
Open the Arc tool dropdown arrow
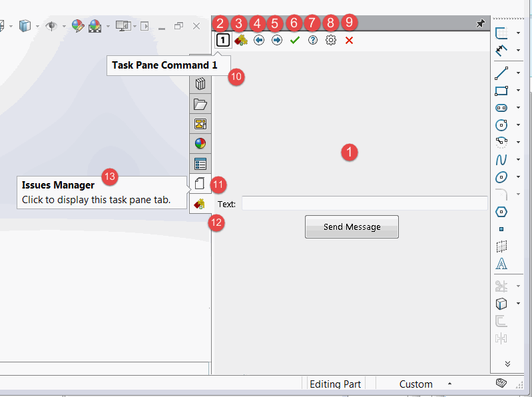click(518, 142)
